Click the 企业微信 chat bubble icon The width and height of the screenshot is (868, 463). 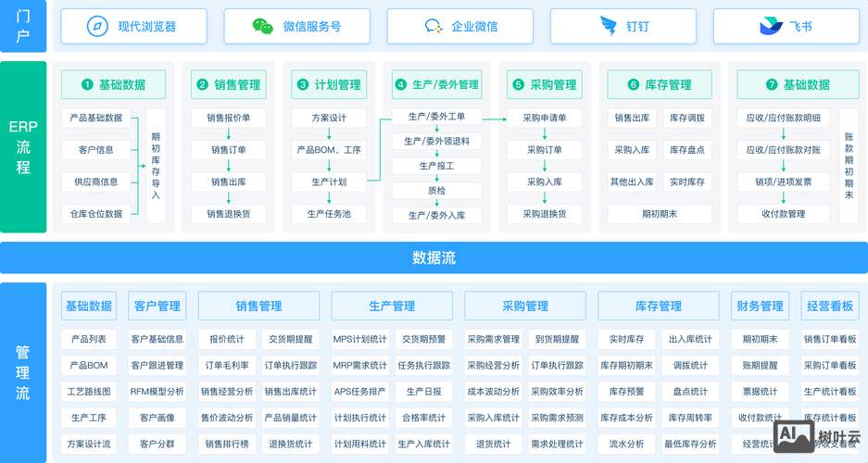click(x=433, y=26)
